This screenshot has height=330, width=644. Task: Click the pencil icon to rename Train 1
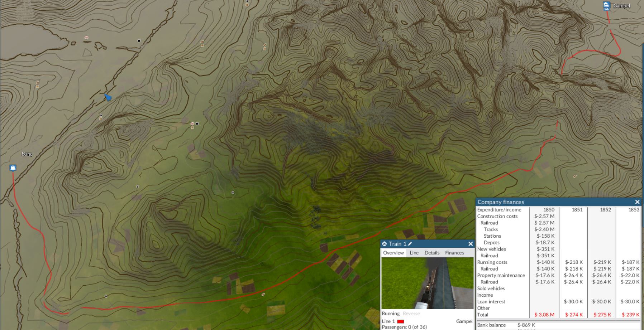pos(410,244)
